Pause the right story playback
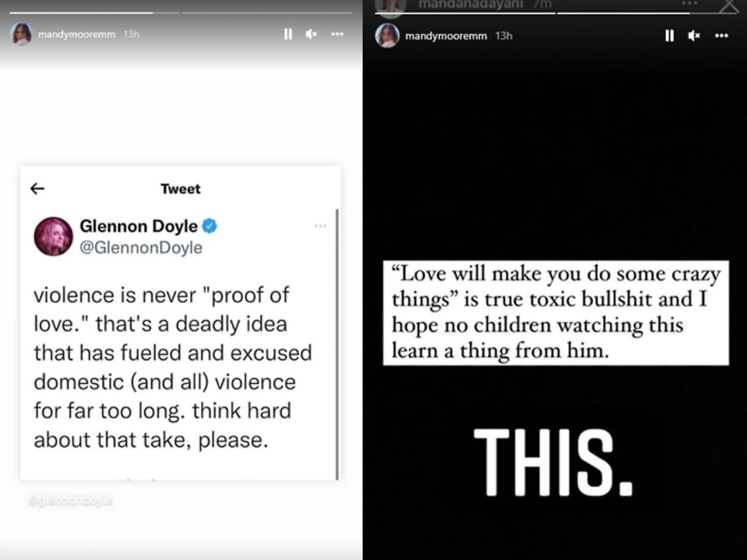 tap(669, 35)
